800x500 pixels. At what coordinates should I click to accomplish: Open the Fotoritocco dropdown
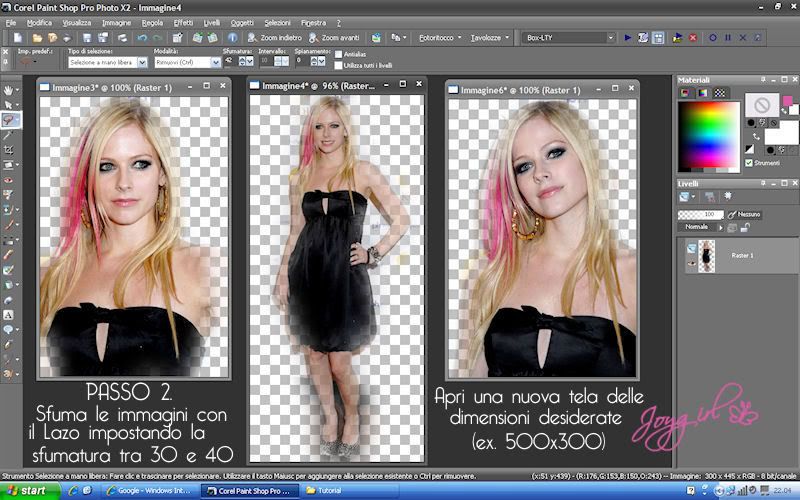tap(440, 38)
